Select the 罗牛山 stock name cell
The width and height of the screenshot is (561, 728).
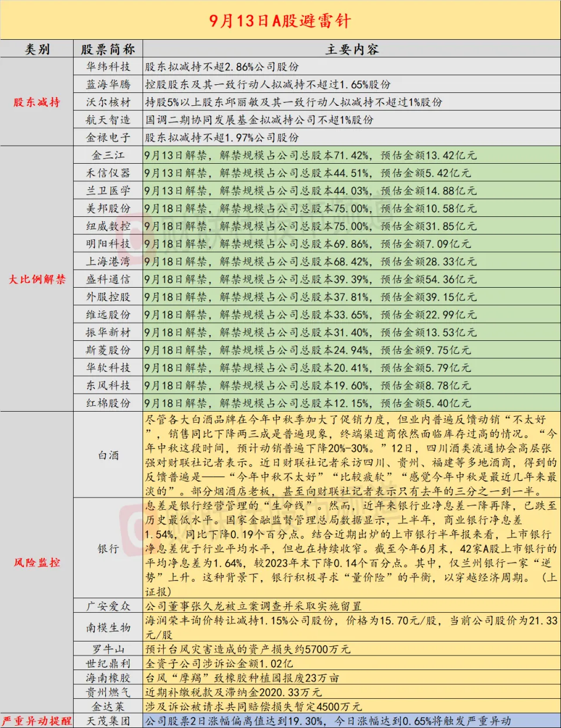click(108, 649)
